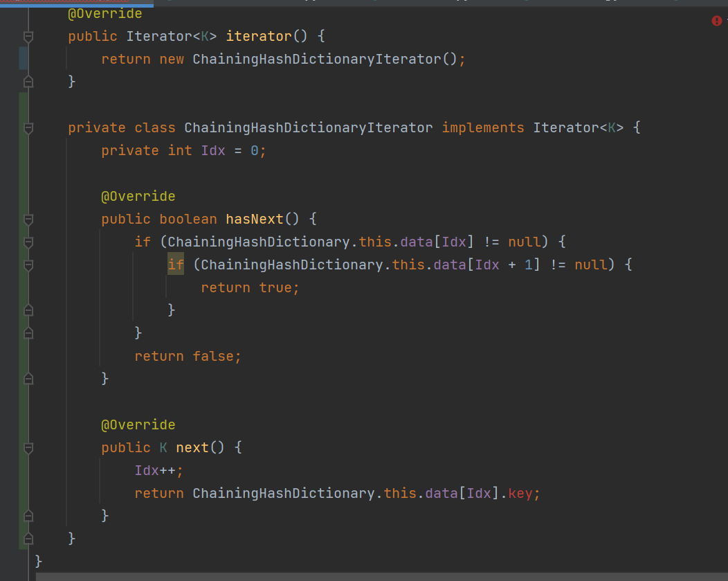Fold the outer if statement block
Viewport: 728px width, 581px height.
pyautogui.click(x=28, y=242)
